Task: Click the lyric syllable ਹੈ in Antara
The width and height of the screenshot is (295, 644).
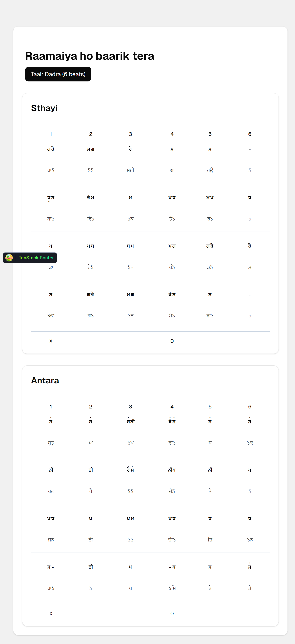Action: point(91,491)
